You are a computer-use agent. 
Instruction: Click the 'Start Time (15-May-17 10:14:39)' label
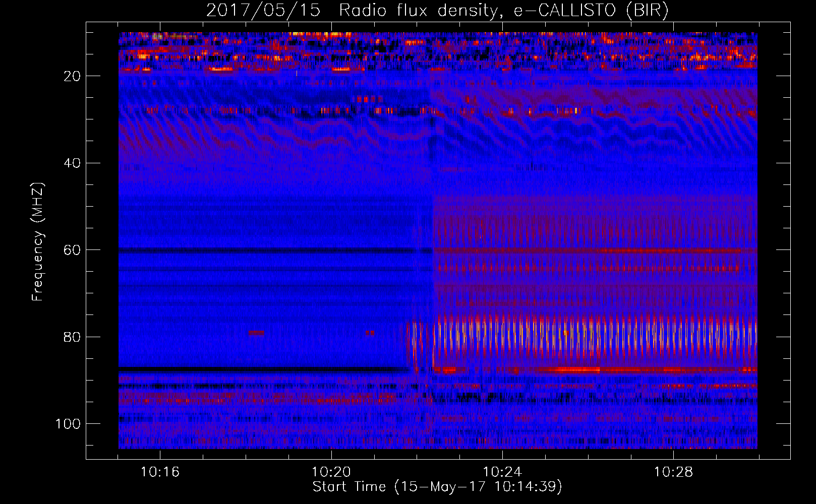437,487
